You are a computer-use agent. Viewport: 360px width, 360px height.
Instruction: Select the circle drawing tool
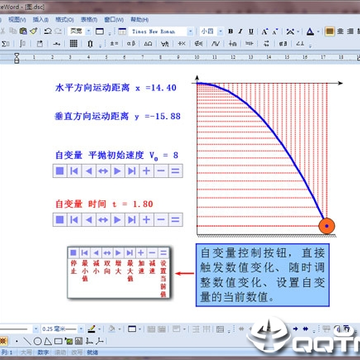click(x=38, y=341)
